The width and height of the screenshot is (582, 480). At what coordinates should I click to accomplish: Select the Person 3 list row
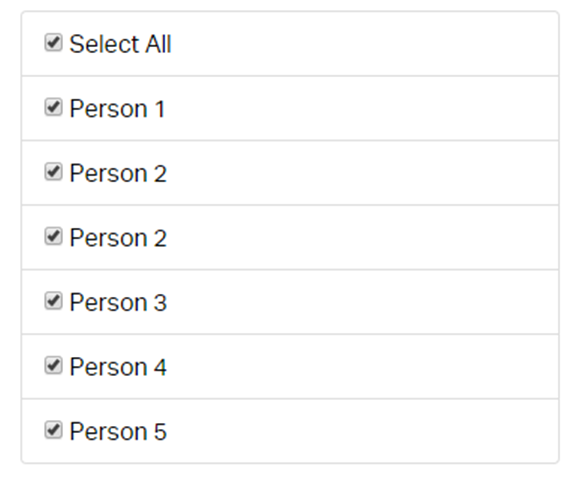tap(290, 302)
